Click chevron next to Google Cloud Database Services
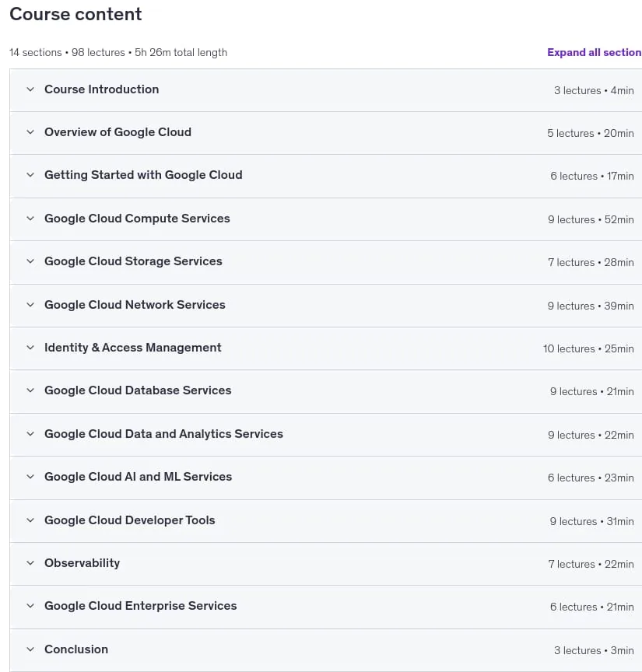642x672 pixels. (30, 390)
